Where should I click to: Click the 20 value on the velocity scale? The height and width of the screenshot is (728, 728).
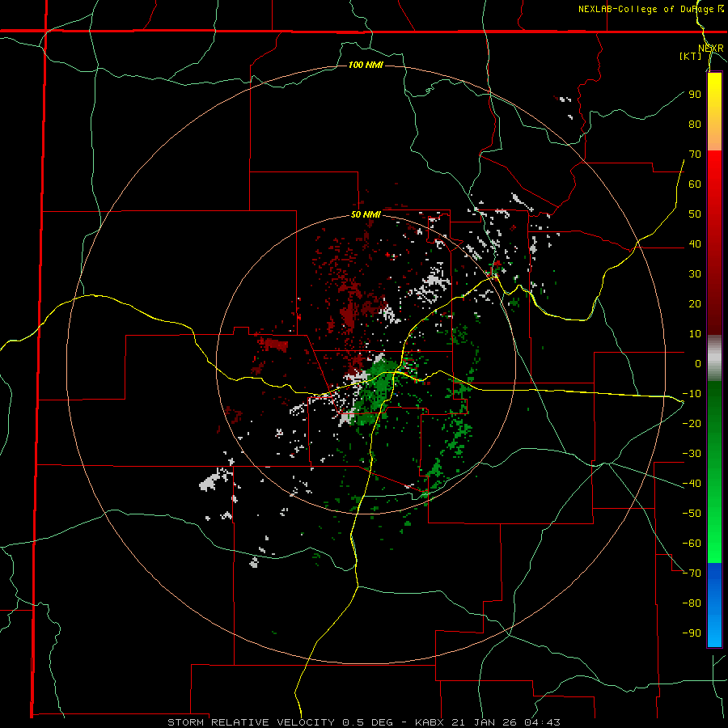[695, 303]
